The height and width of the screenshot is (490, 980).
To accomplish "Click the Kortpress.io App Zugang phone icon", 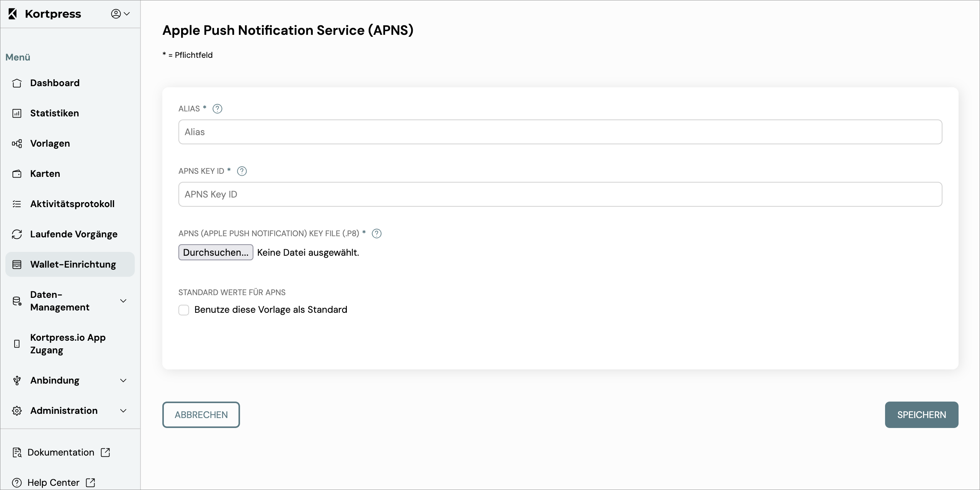I will point(17,344).
